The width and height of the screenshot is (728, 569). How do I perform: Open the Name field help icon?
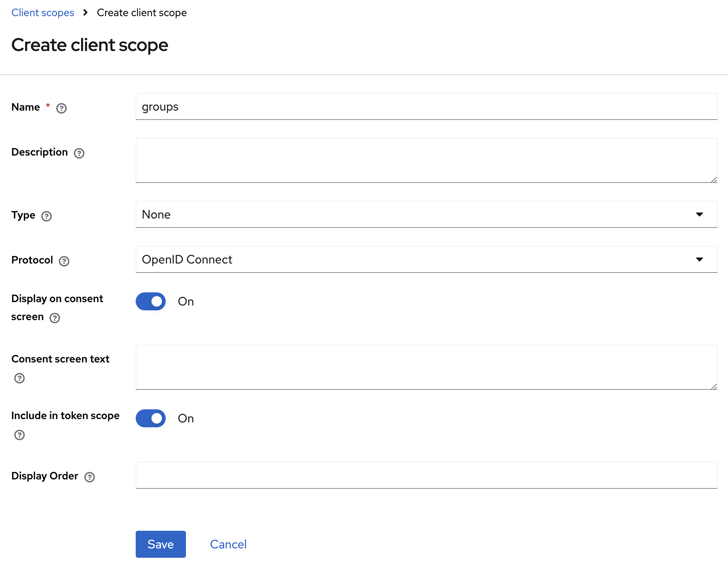(x=61, y=108)
